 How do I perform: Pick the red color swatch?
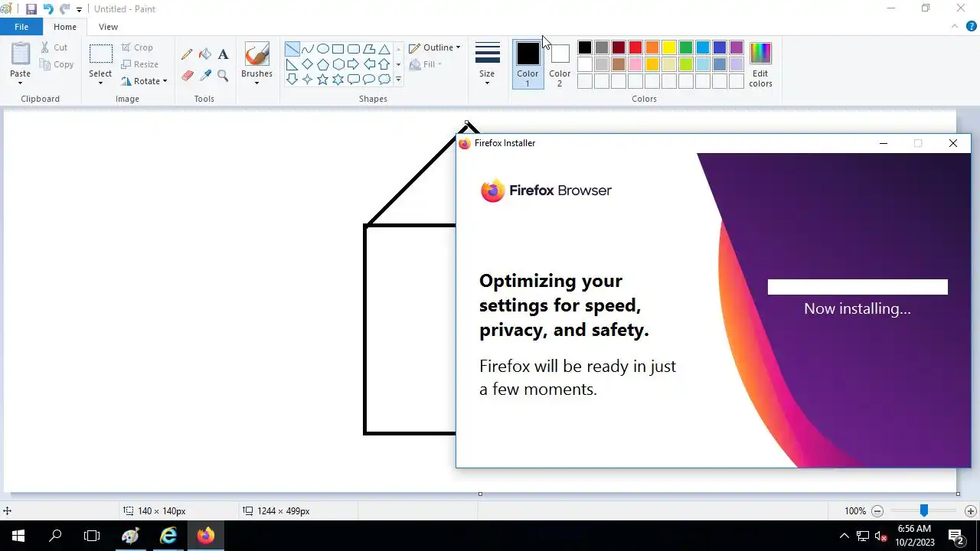635,48
